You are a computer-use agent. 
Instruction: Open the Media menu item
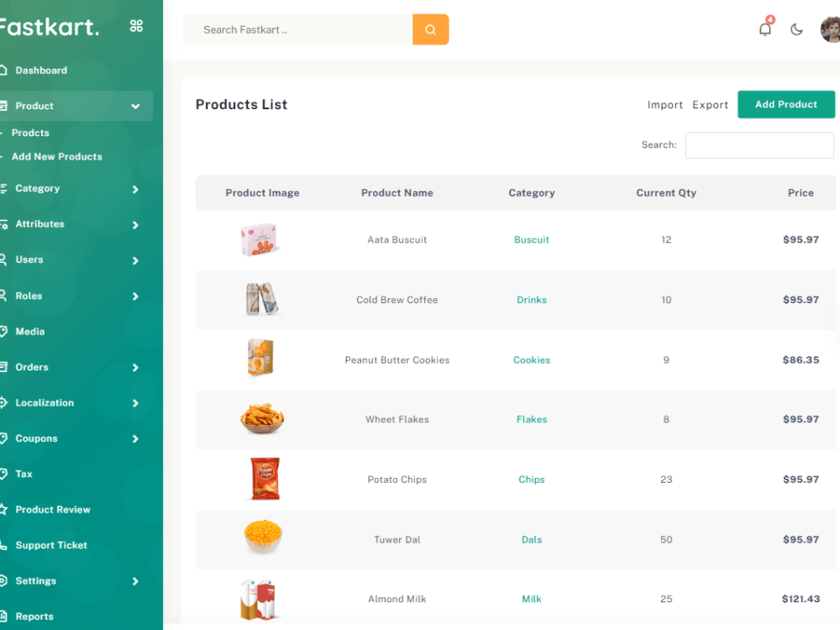point(30,332)
